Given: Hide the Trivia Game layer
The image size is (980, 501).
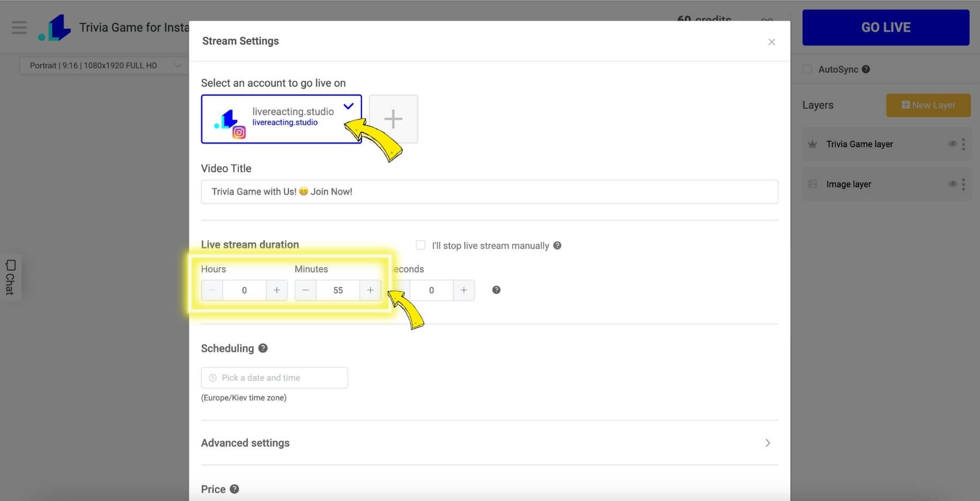Looking at the screenshot, I should click(x=952, y=143).
